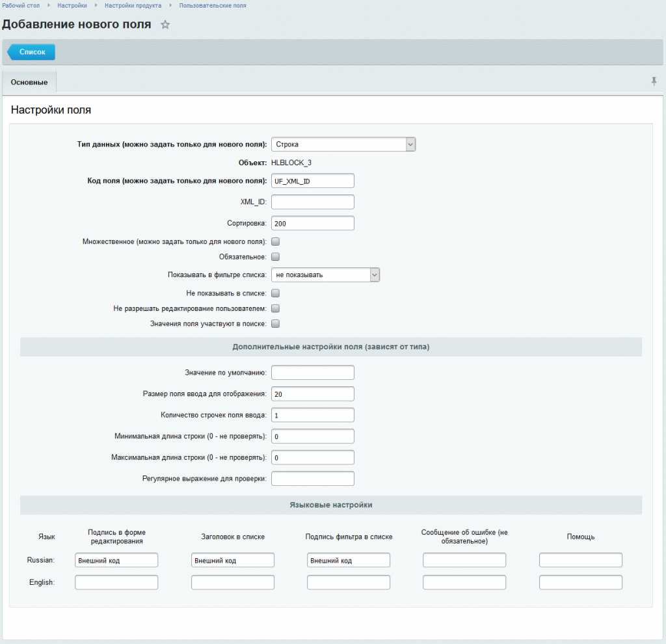
Task: Click English Подпись фильтра в списке field
Action: coord(349,582)
